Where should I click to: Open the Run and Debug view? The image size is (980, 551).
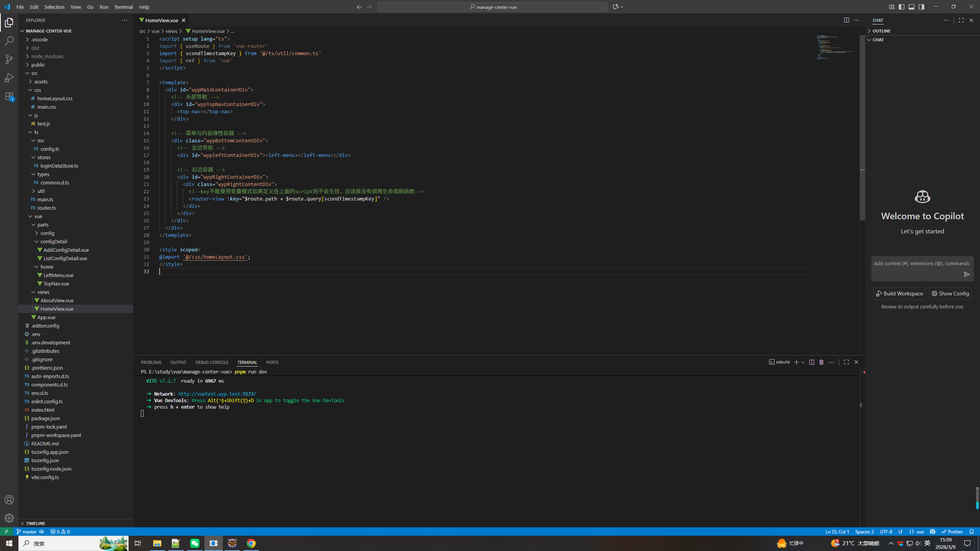point(9,78)
